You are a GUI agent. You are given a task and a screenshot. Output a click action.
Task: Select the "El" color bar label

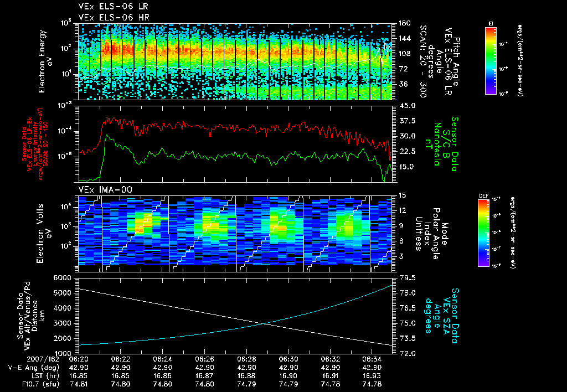(491, 24)
